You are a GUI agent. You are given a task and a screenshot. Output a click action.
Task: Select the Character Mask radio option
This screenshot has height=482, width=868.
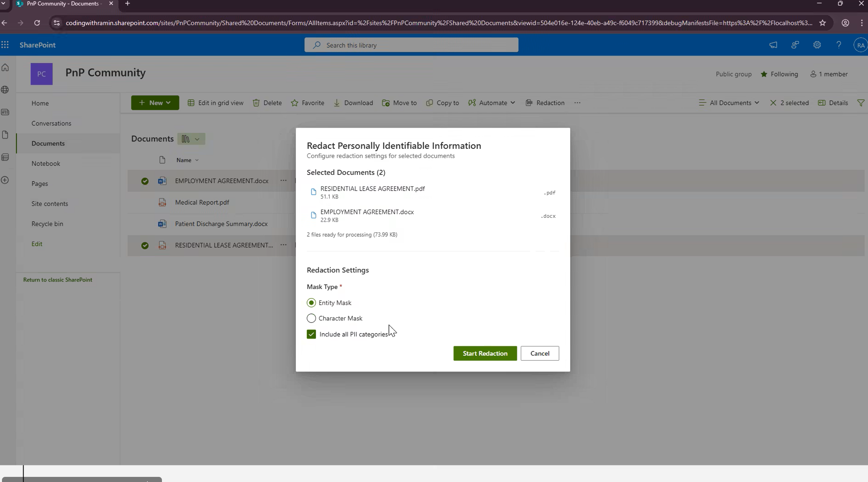(x=311, y=318)
